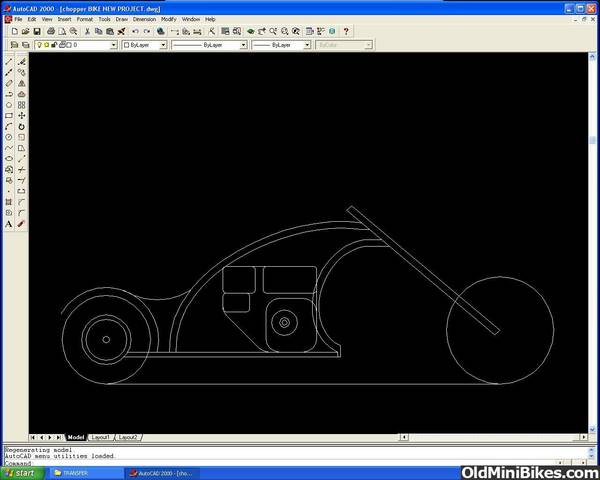Click the Help question mark icon
This screenshot has height=480, width=600.
click(346, 31)
